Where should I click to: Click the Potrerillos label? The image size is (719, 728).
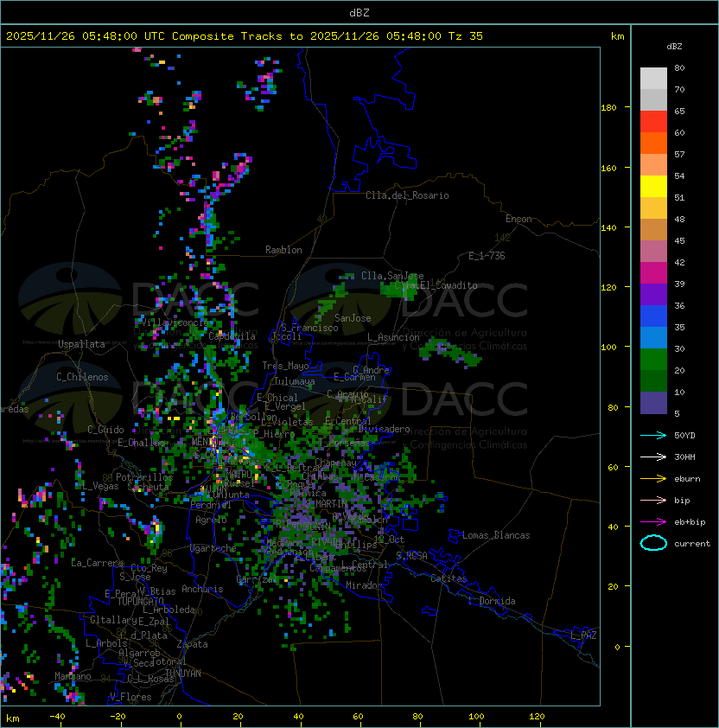click(x=144, y=477)
